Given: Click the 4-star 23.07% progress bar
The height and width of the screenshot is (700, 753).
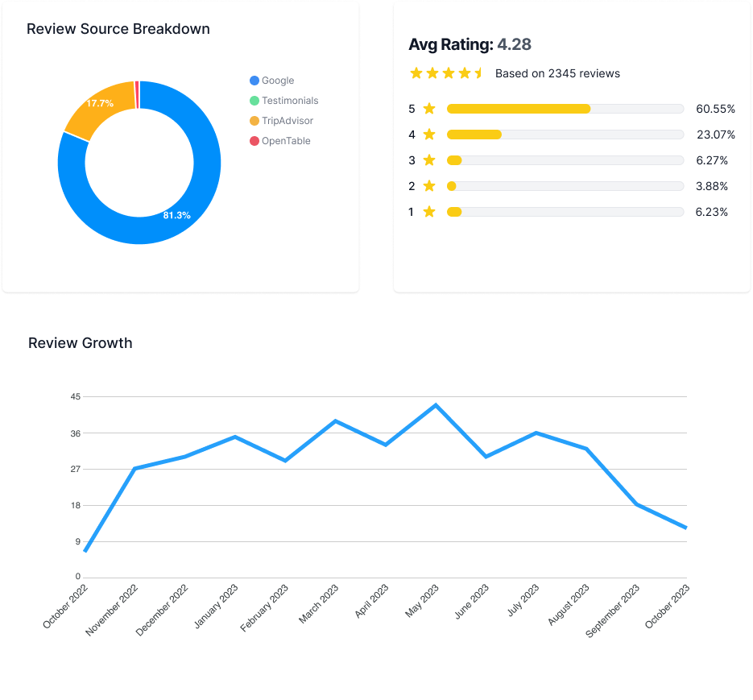Looking at the screenshot, I should 565,135.
